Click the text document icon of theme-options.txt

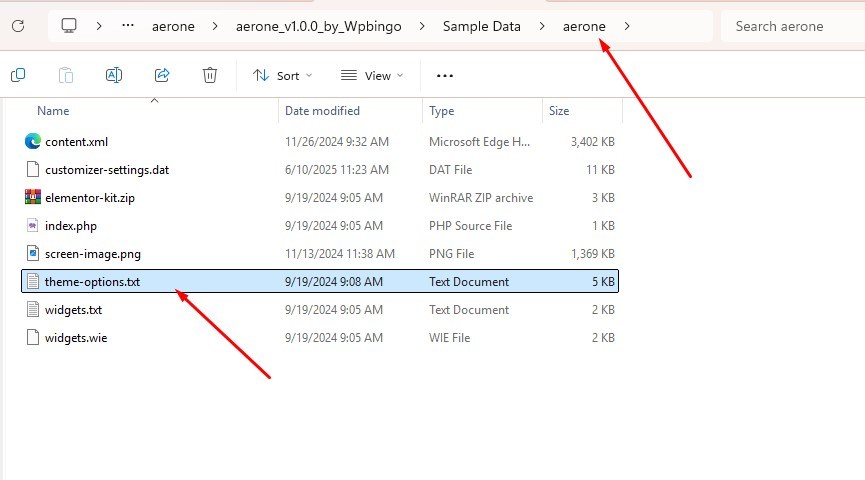pyautogui.click(x=33, y=281)
